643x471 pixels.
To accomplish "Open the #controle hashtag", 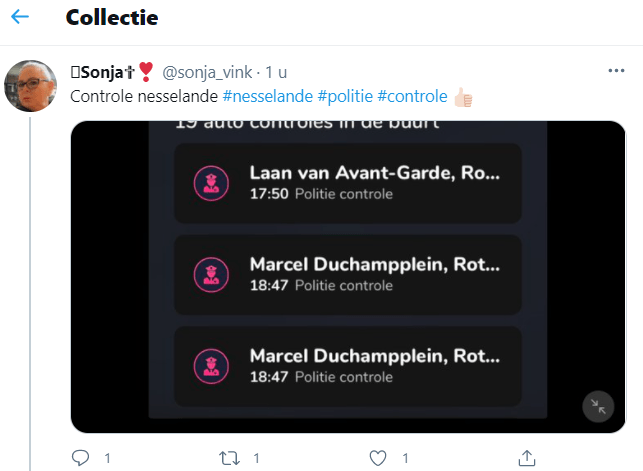I will point(412,96).
